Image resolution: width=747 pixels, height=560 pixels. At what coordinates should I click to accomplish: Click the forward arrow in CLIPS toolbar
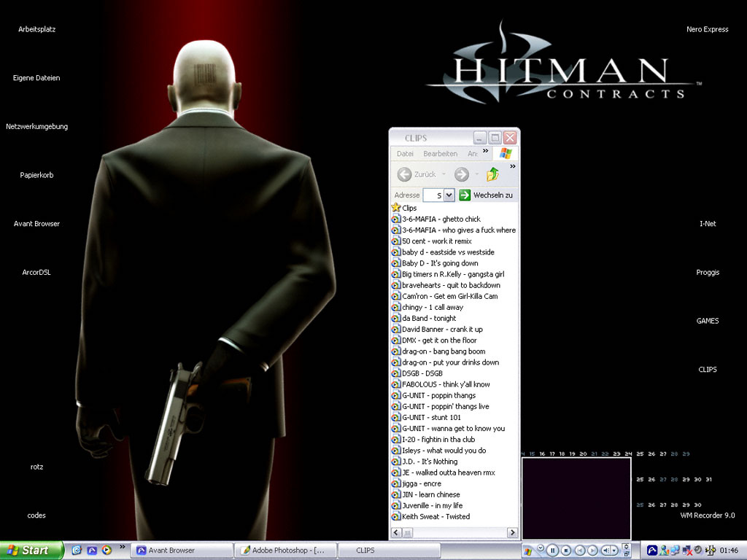tap(461, 174)
